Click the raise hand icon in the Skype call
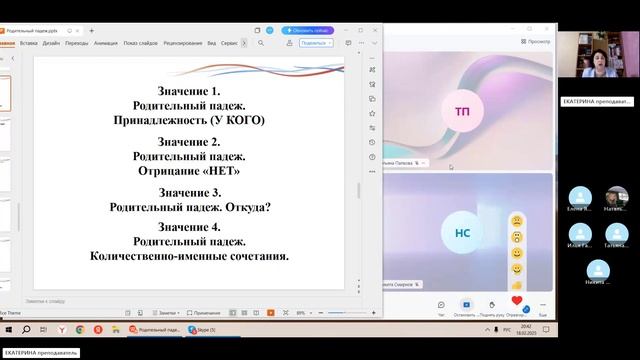640x360 pixels. (492, 305)
